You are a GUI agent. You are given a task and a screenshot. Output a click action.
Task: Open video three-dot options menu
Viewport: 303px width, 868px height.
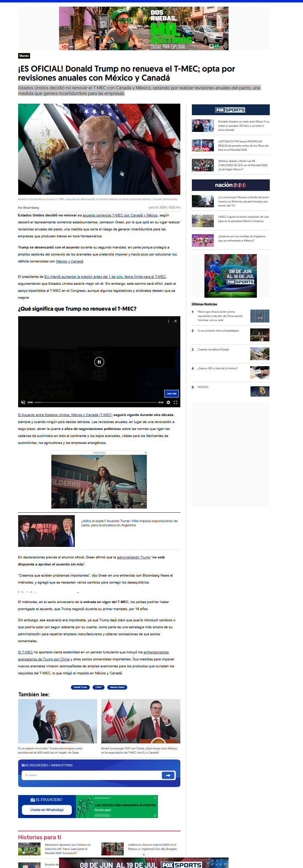point(168,321)
